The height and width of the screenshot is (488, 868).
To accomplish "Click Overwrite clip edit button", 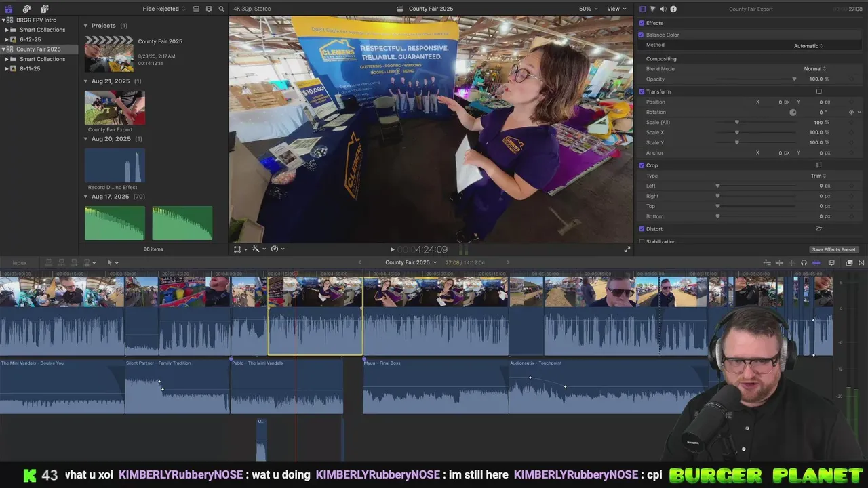I will coord(87,262).
